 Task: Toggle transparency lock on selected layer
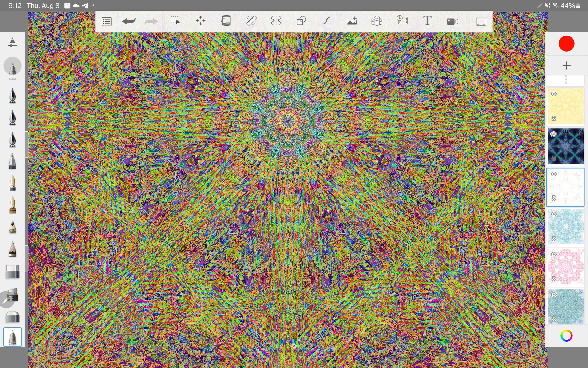(x=554, y=198)
